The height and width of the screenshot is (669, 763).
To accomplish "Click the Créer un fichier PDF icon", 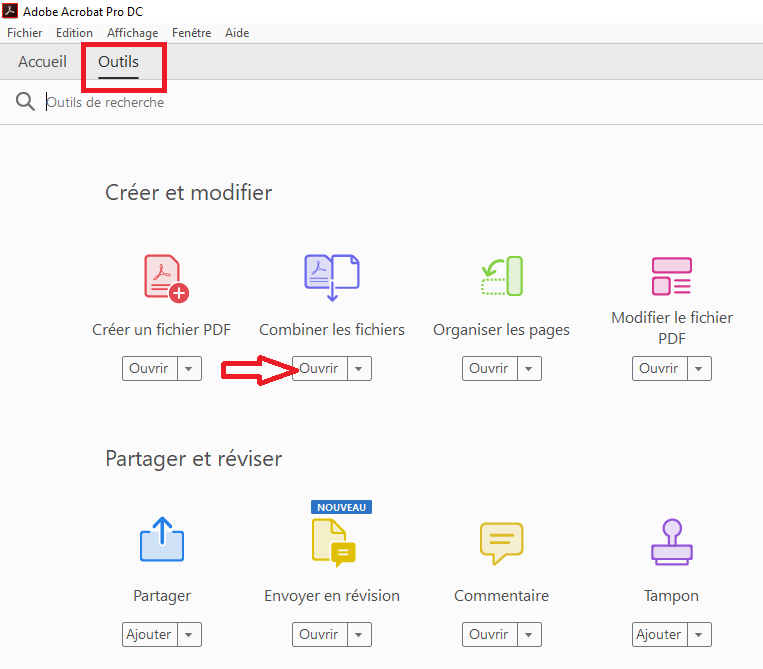I will (x=166, y=278).
